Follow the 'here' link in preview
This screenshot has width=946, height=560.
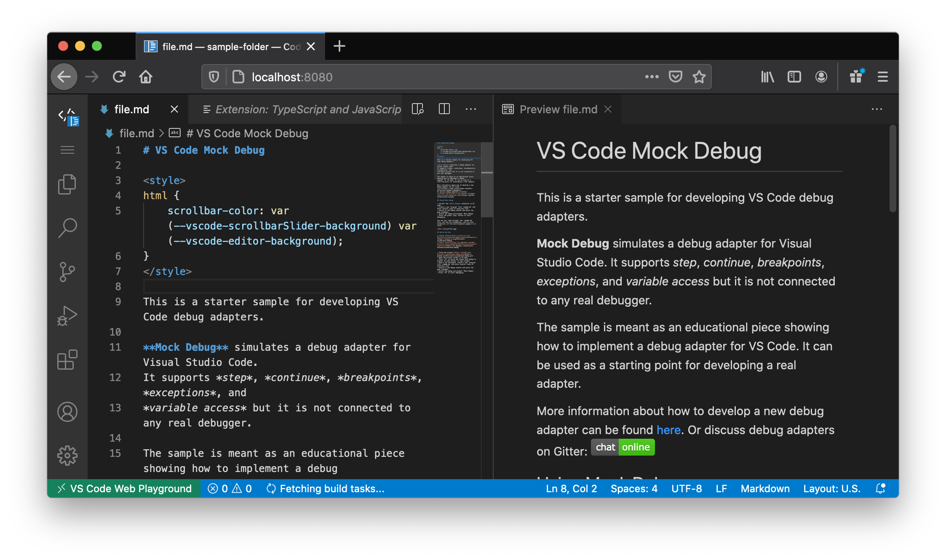668,430
